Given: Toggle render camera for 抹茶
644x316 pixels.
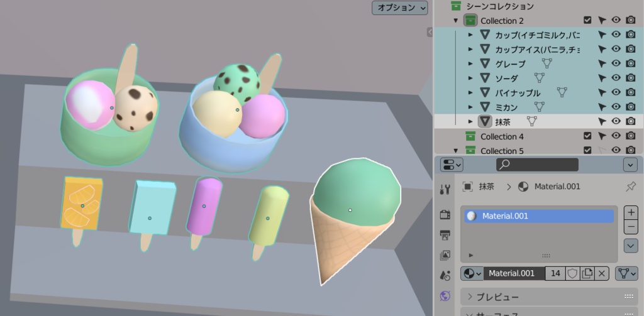Looking at the screenshot, I should click(x=630, y=121).
